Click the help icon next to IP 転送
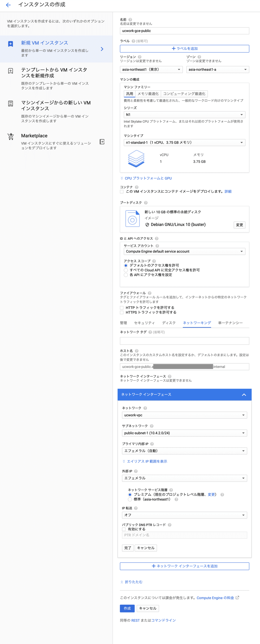Image resolution: width=260 pixels, height=644 pixels. 136,508
